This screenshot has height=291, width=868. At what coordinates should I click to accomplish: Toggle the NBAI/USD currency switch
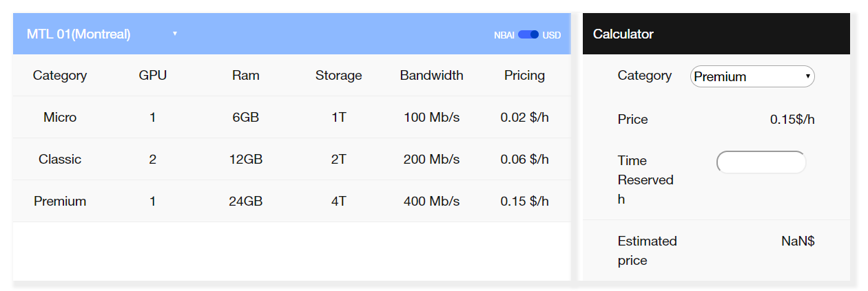pyautogui.click(x=528, y=34)
